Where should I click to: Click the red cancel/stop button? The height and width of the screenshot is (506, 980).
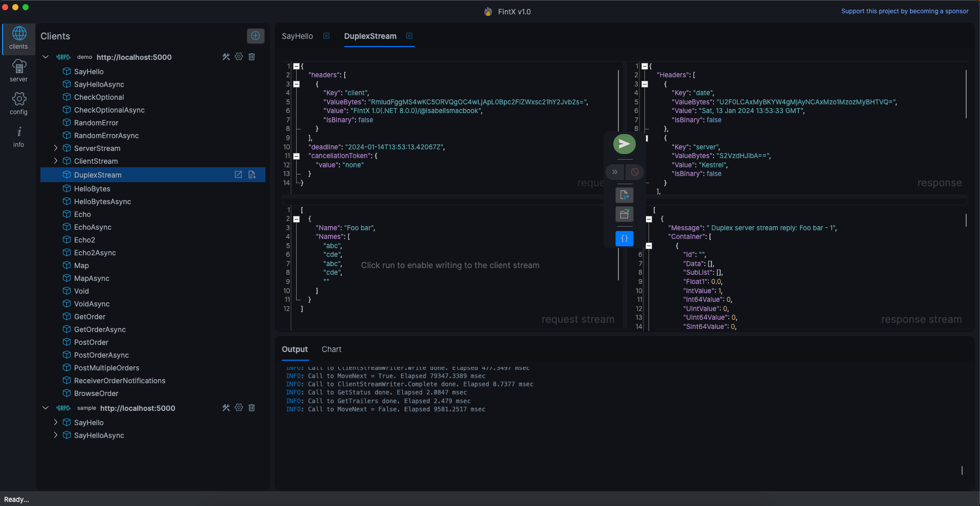pos(635,172)
